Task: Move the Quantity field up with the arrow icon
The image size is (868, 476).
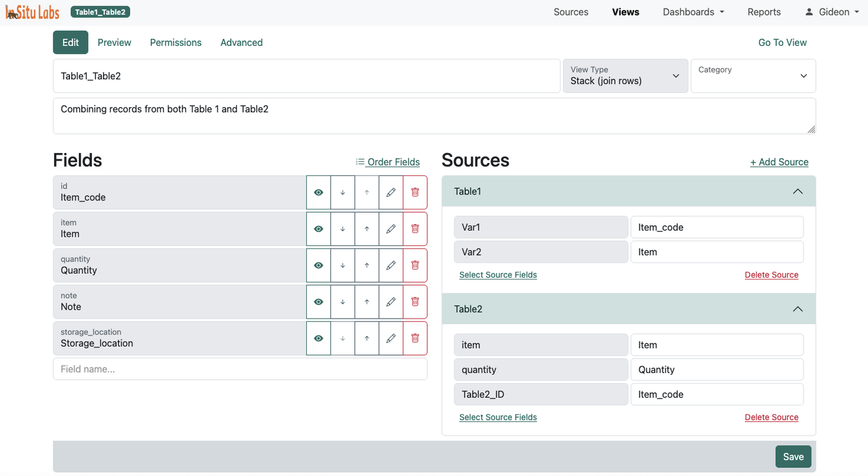Action: coord(366,265)
